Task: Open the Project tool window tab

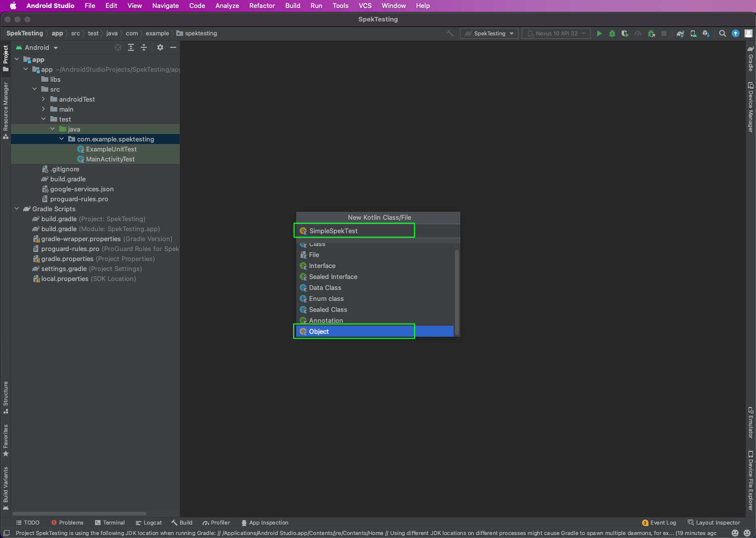Action: 5,58
